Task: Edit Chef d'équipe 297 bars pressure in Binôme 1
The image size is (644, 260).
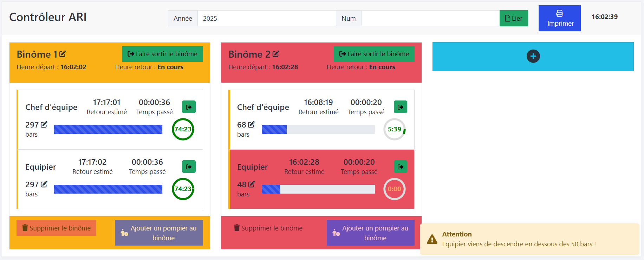Action: pyautogui.click(x=44, y=124)
